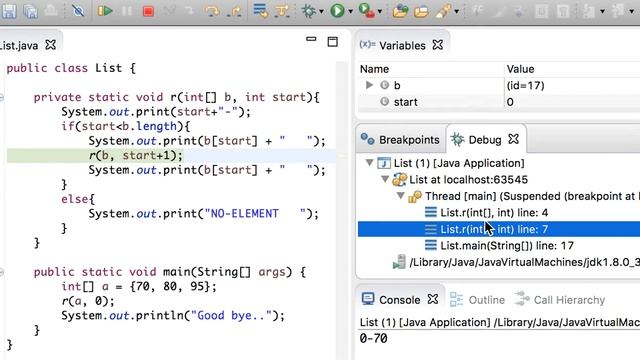640x360 pixels.
Task: Click the debug target icon at localhost
Action: (x=400, y=179)
